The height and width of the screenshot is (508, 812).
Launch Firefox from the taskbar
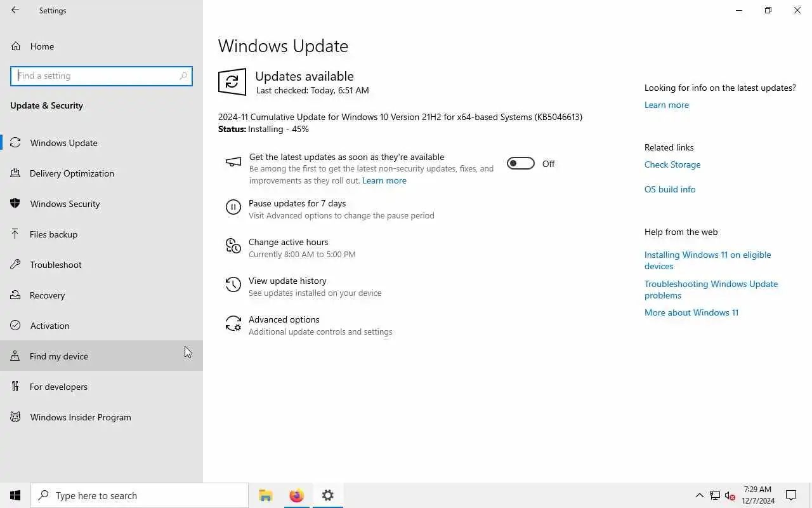296,495
